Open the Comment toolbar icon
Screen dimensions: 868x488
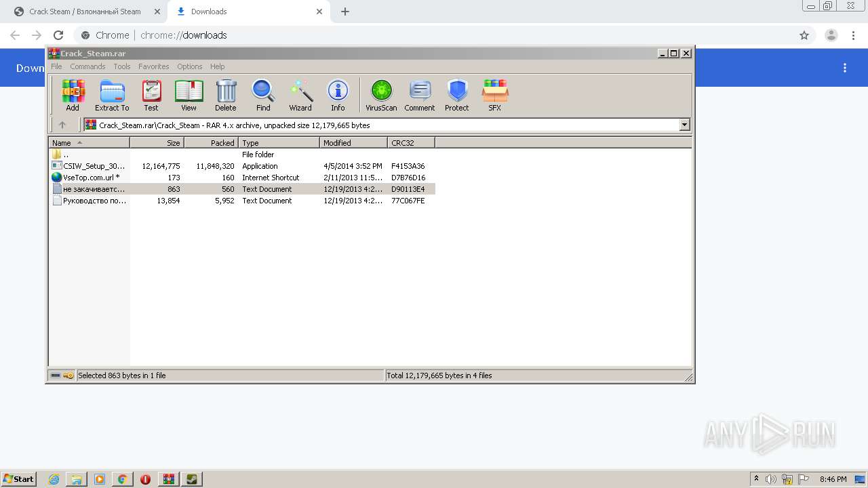(420, 95)
